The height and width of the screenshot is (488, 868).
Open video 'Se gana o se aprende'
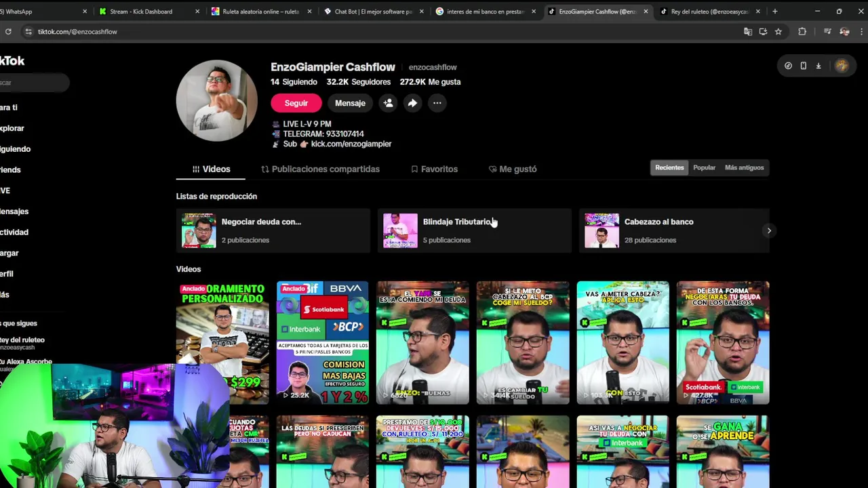pyautogui.click(x=723, y=451)
